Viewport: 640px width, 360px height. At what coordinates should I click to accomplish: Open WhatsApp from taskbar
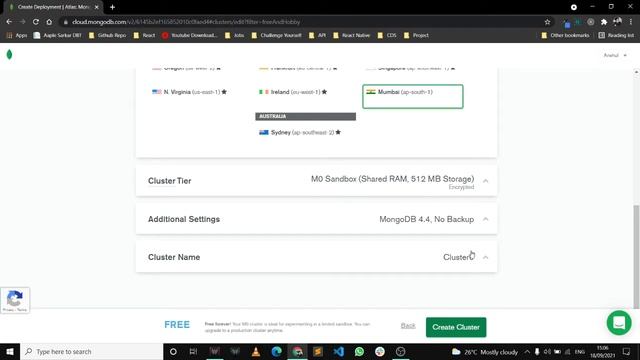coord(359,351)
